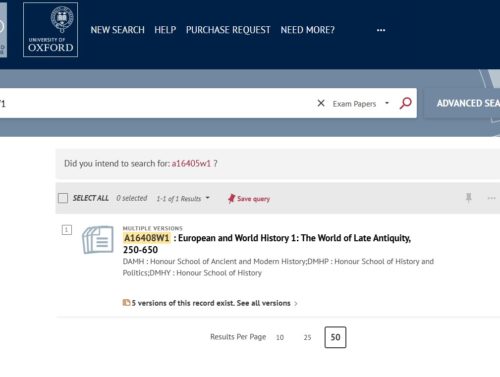Image resolution: width=500 pixels, height=377 pixels.
Task: Open the multiple versions document icon
Action: [98, 240]
